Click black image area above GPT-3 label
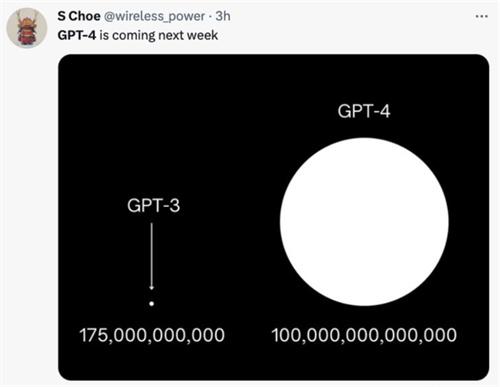Viewport: 500px width, 387px height. point(153,133)
